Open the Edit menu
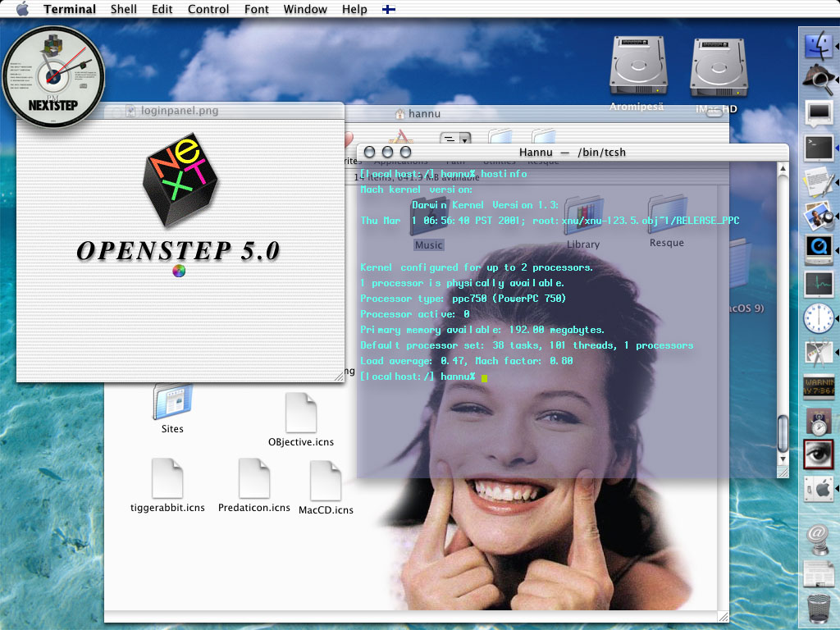The height and width of the screenshot is (630, 840). point(162,9)
